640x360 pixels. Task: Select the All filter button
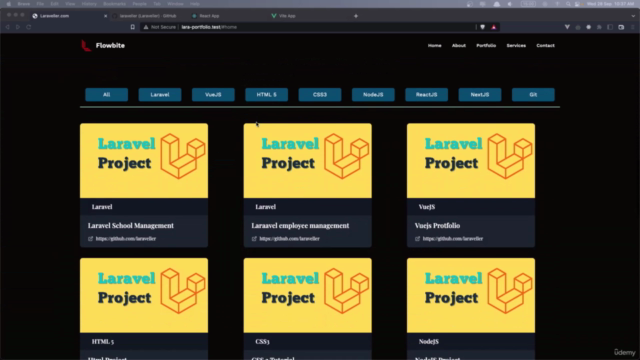(x=107, y=95)
